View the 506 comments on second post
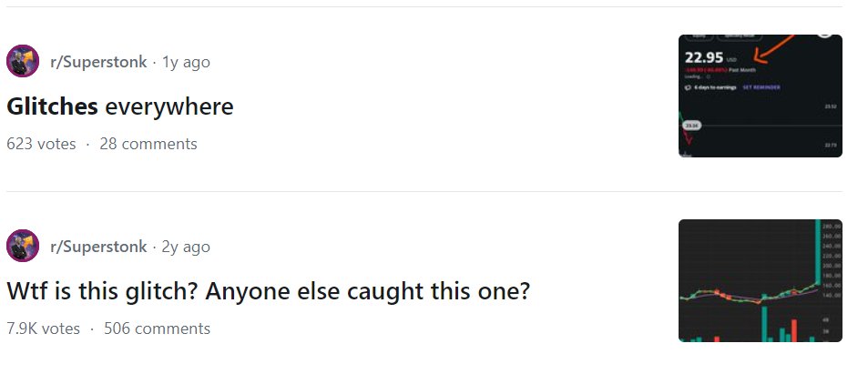 click(157, 329)
